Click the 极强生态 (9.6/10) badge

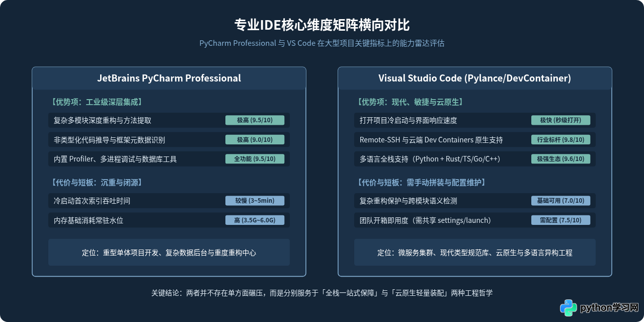tap(560, 159)
